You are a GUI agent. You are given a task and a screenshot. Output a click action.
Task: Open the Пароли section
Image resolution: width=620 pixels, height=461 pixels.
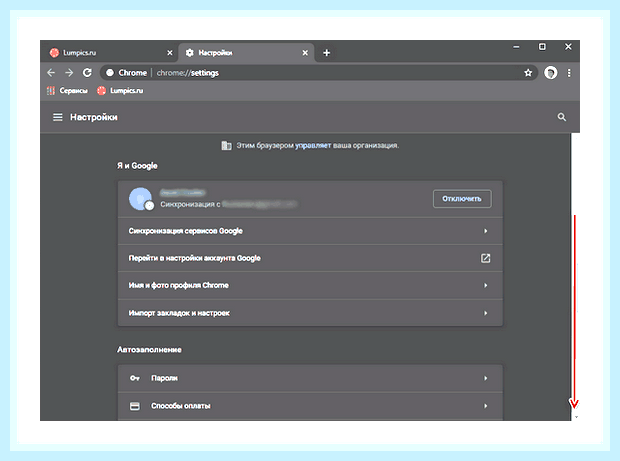coord(310,378)
